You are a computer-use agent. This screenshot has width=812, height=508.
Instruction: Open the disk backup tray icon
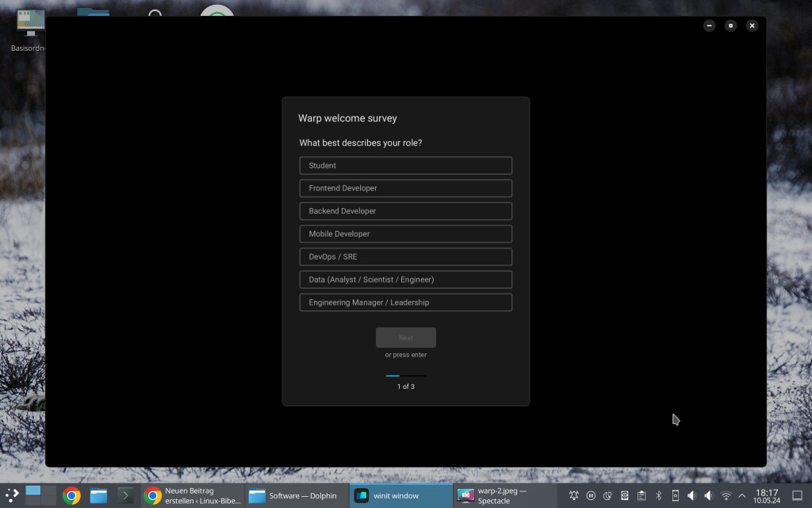pos(625,495)
